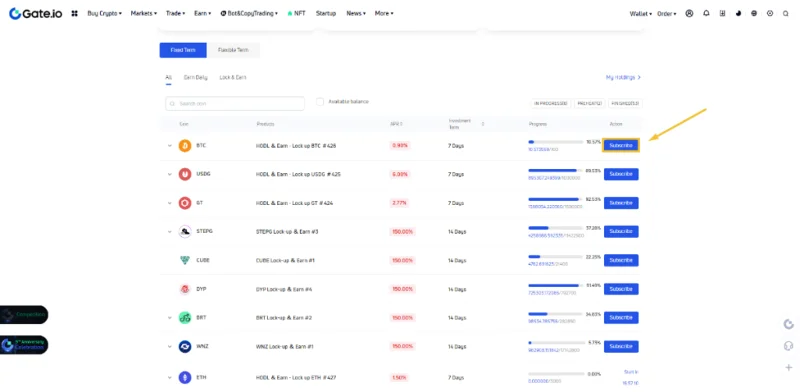Image resolution: width=800 pixels, height=392 pixels.
Task: Toggle dark mode moon icon
Action: (738, 14)
